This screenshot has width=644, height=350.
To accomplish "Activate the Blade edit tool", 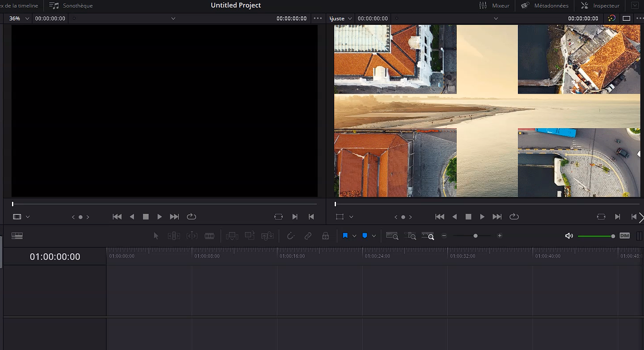I will [x=209, y=236].
